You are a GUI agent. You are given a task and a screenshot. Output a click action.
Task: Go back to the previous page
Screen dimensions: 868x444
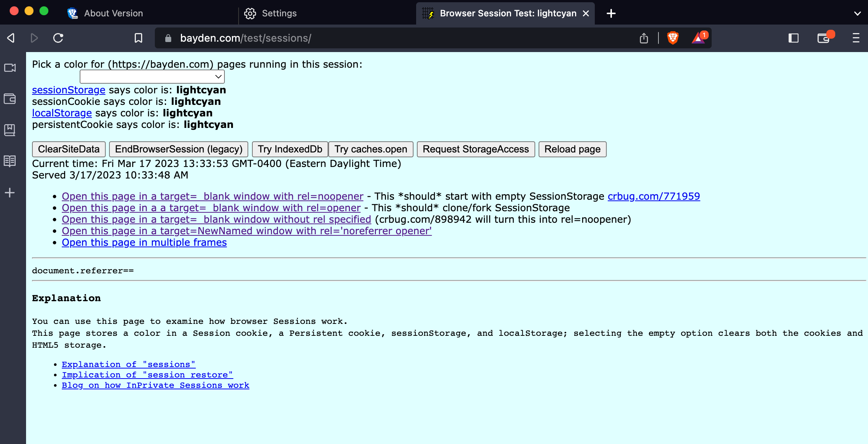point(11,38)
